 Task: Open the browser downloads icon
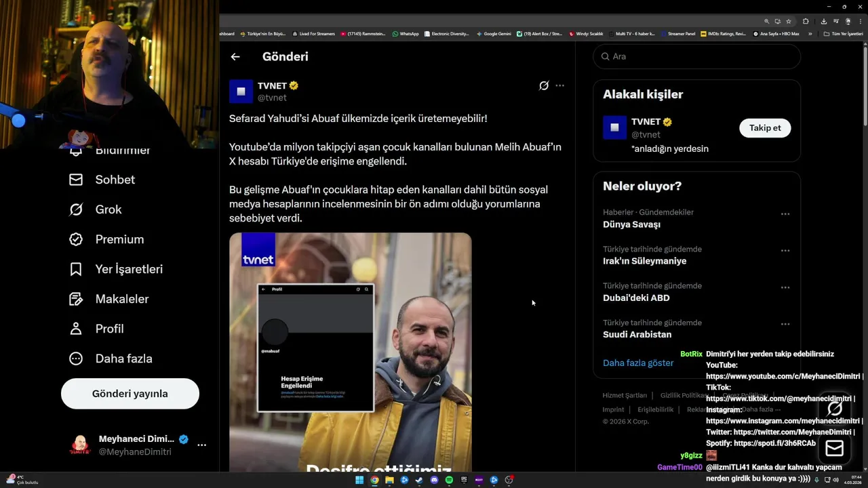(824, 22)
